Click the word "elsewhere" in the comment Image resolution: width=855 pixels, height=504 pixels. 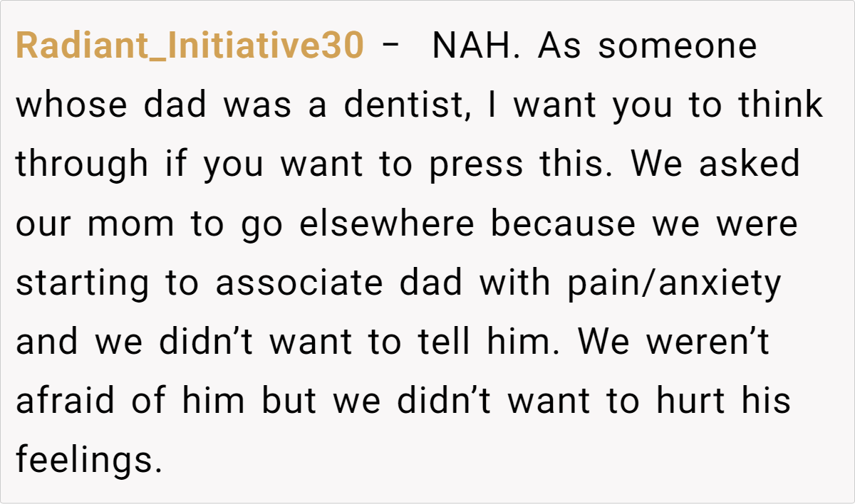click(x=387, y=224)
